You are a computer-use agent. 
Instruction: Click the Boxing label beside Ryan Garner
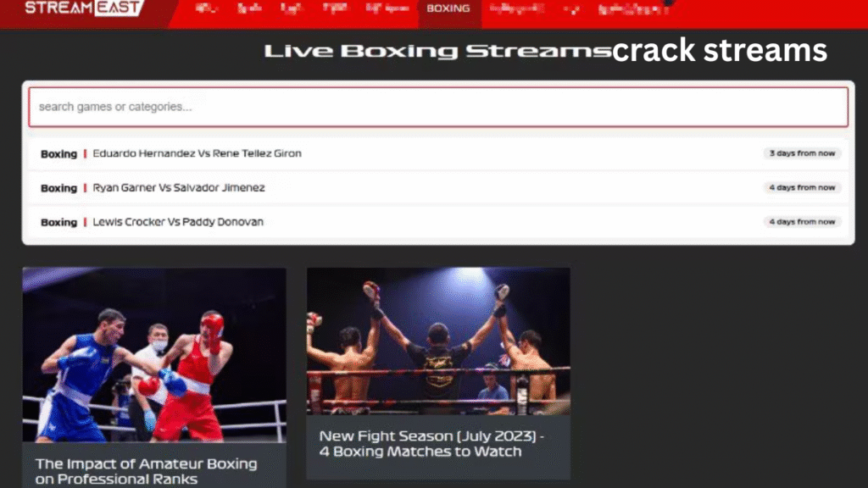[x=58, y=188]
